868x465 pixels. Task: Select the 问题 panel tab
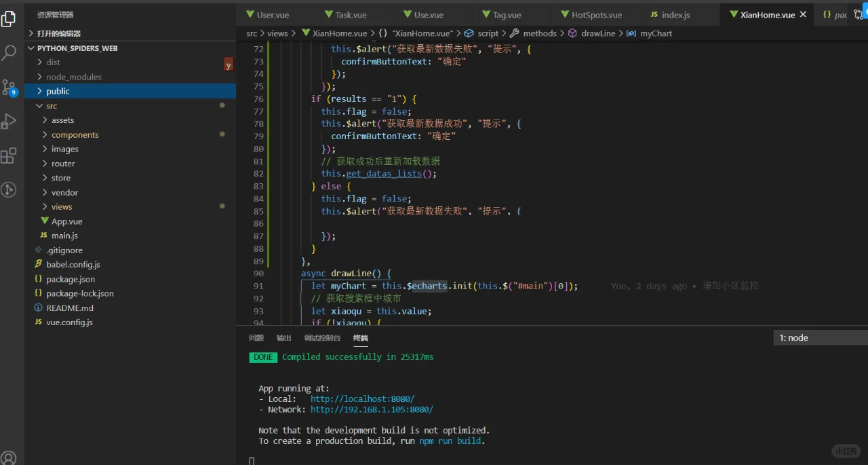[256, 337]
